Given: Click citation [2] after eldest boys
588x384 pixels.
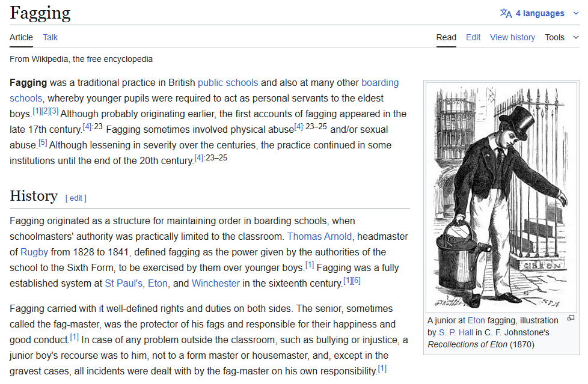Looking at the screenshot, I should (45, 111).
